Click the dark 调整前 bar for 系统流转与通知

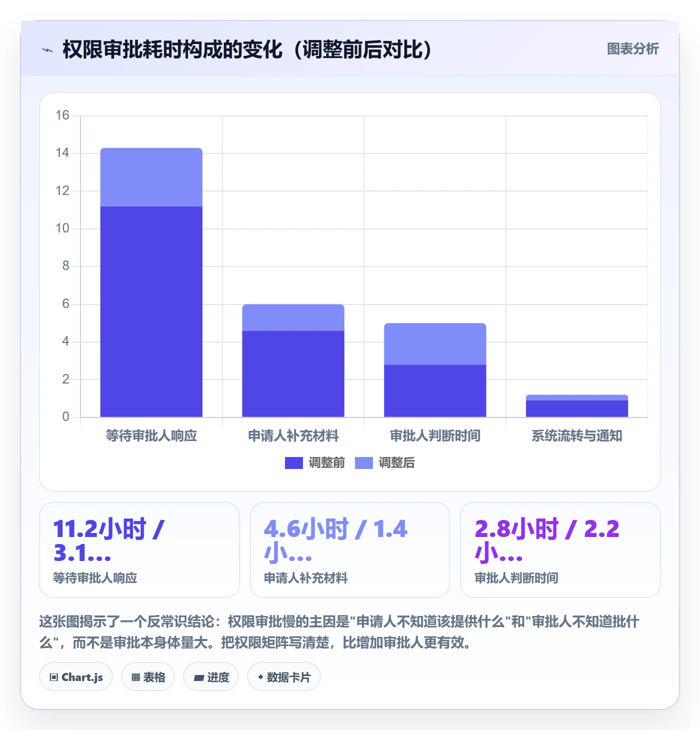click(577, 408)
